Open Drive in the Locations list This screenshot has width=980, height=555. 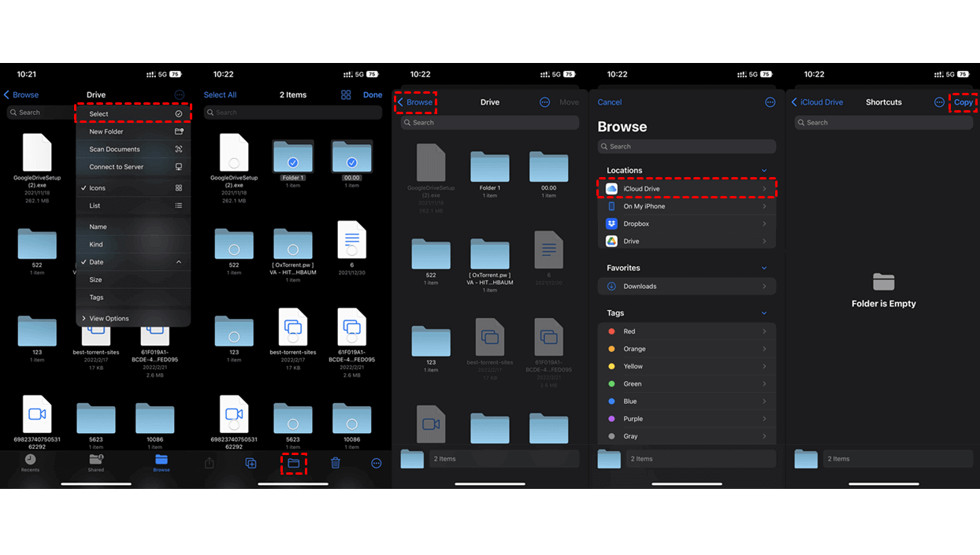687,241
